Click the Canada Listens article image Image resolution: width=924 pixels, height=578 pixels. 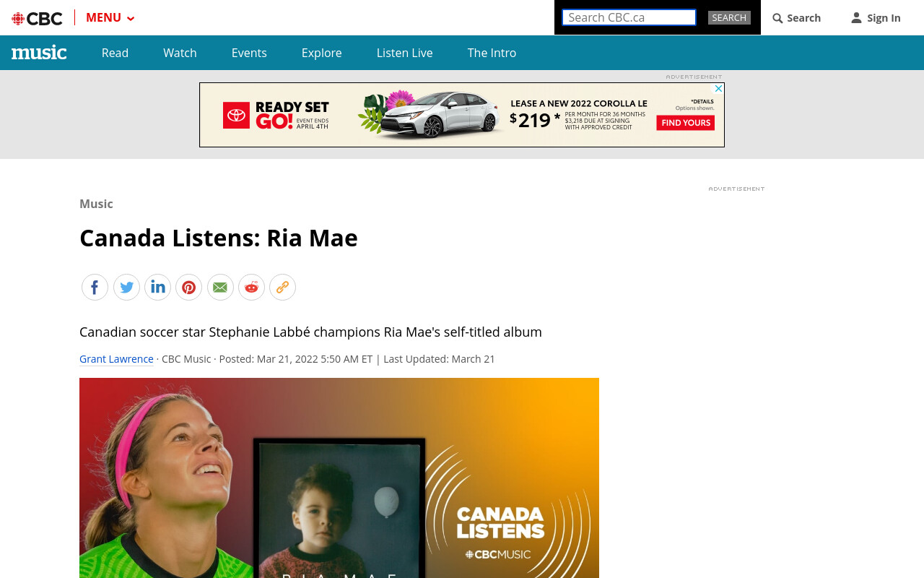pyautogui.click(x=339, y=478)
